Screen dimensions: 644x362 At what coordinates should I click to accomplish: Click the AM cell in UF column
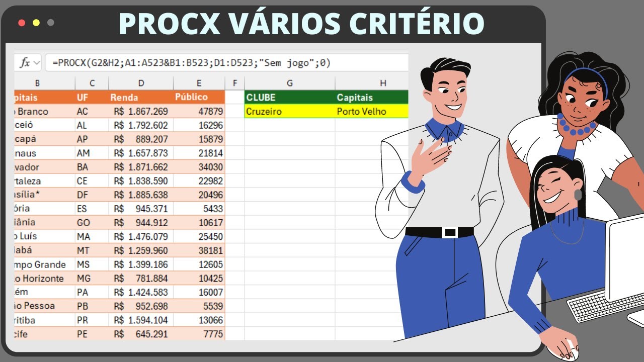coord(92,153)
